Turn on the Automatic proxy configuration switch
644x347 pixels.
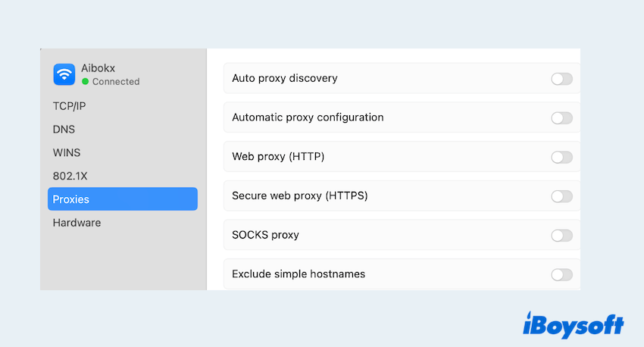click(x=561, y=117)
